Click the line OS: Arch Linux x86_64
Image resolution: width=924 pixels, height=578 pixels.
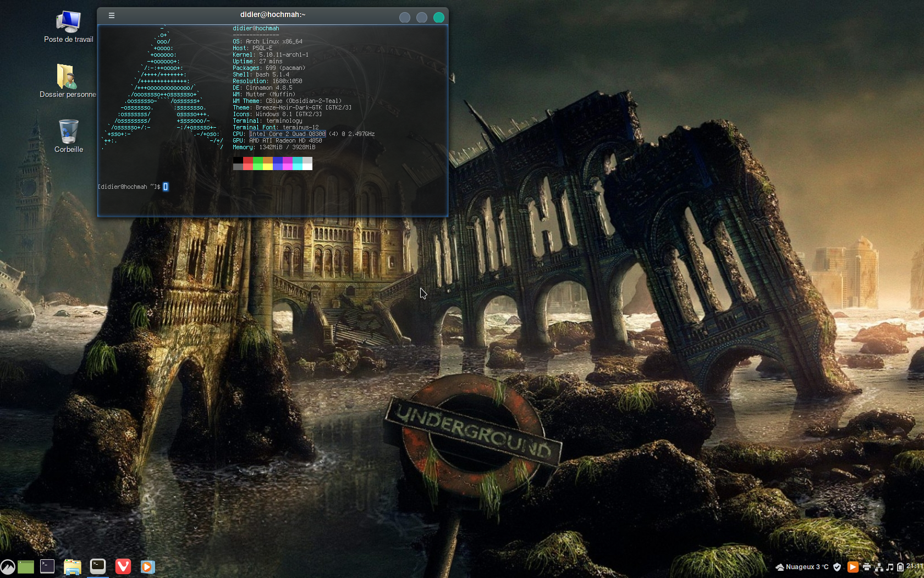click(267, 42)
